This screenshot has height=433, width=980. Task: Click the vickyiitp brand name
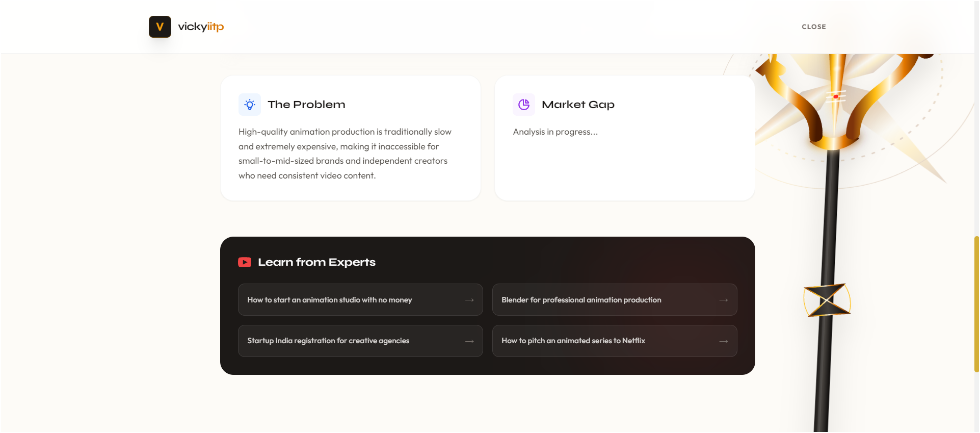(x=201, y=27)
